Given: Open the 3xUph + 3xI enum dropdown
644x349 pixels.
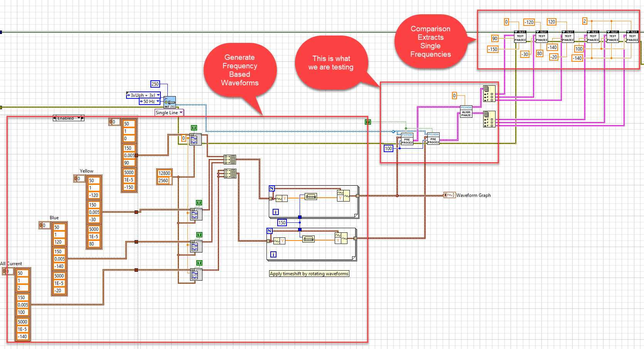Looking at the screenshot, I should [x=158, y=95].
